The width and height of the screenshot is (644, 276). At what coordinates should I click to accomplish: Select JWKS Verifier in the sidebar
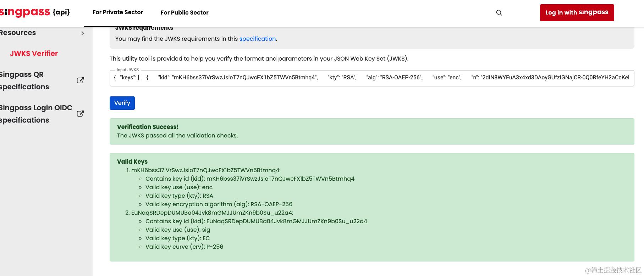click(x=34, y=53)
